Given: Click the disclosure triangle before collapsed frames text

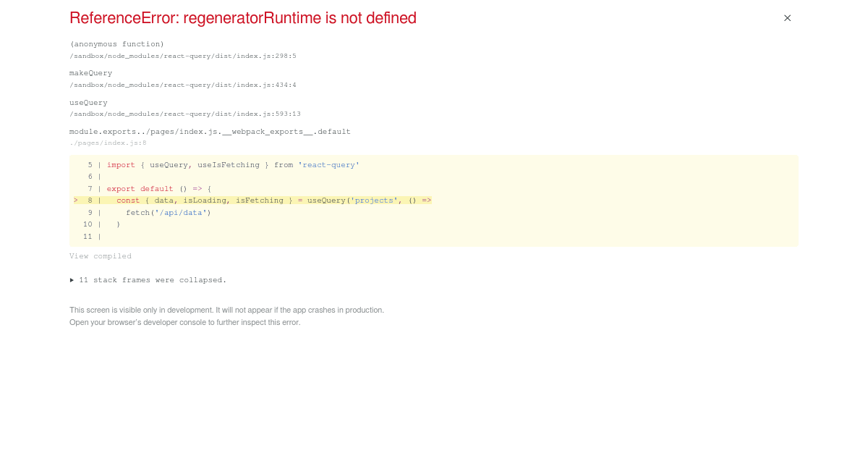Looking at the screenshot, I should click(72, 279).
